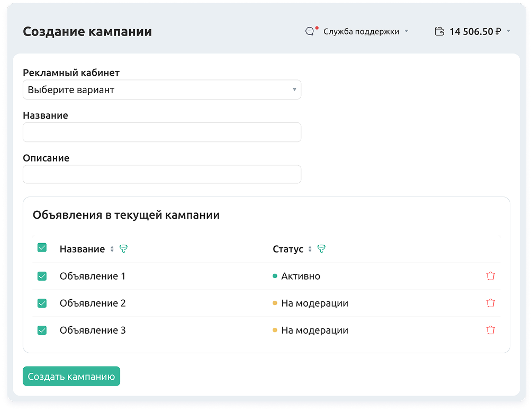Image resolution: width=532 pixels, height=411 pixels.
Task: Open filter for Статус column
Action: tap(321, 249)
